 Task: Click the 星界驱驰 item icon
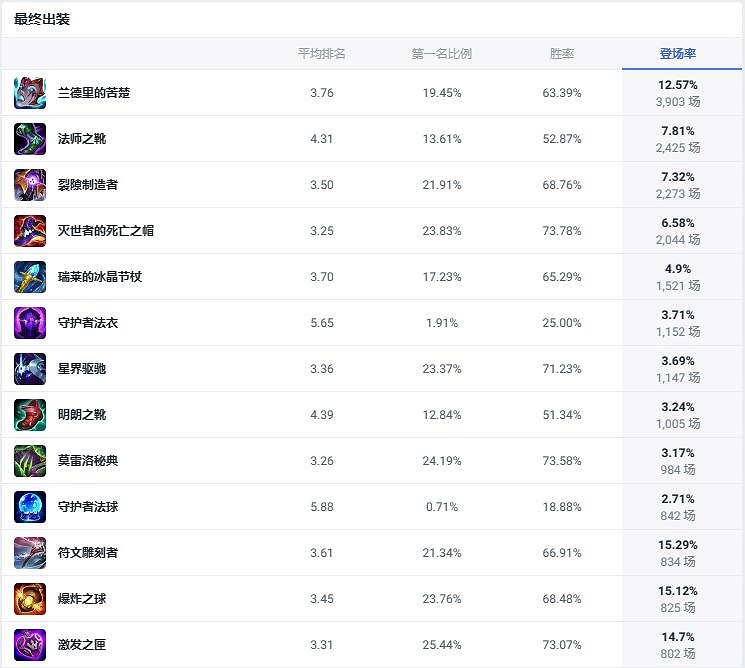(x=30, y=369)
